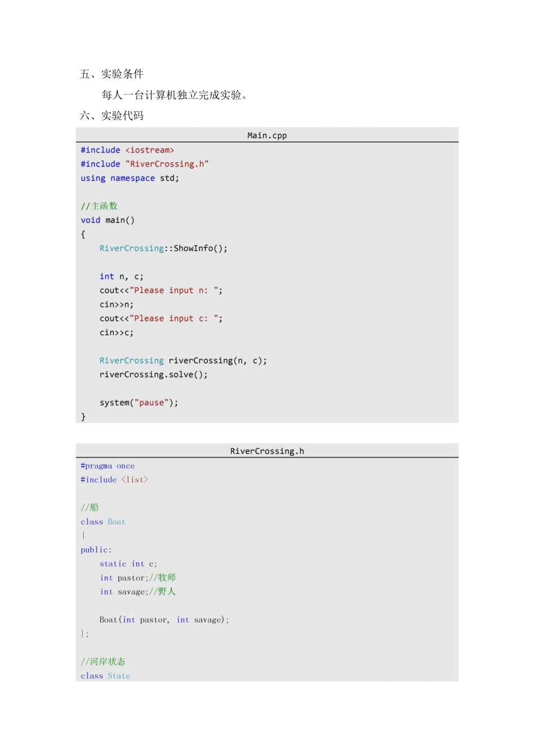Click the //主函数 comment
The height and width of the screenshot is (756, 534).
point(99,206)
